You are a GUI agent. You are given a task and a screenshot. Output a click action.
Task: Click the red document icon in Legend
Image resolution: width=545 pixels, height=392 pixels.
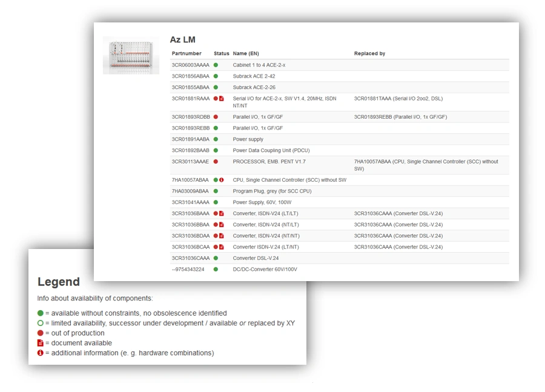(41, 343)
